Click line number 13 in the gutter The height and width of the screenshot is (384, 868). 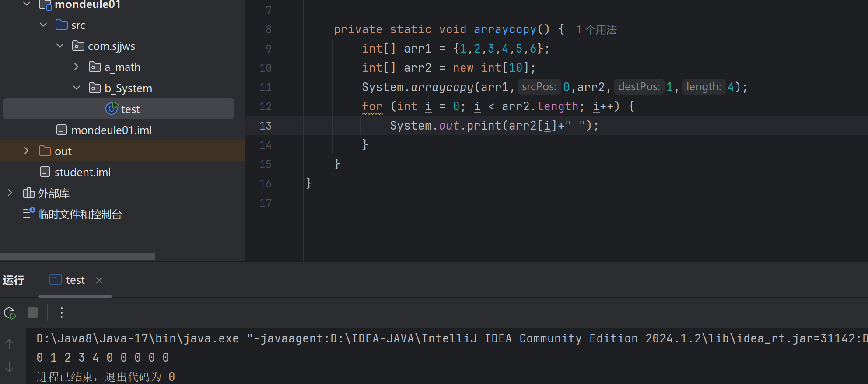[266, 126]
